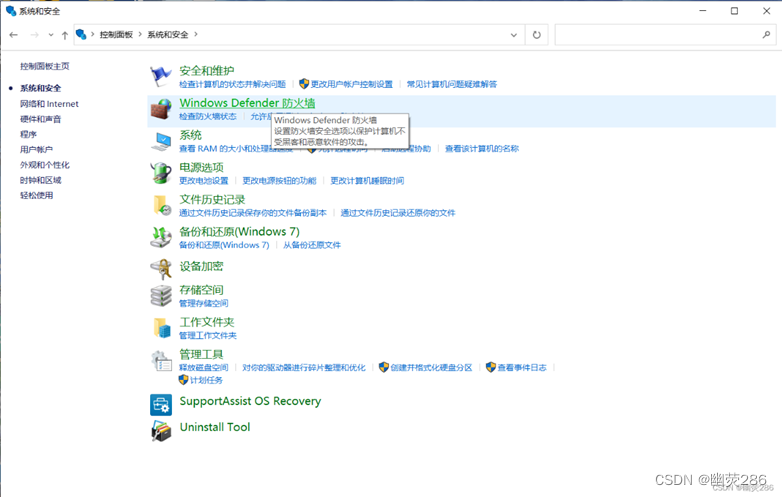Click 计划任务 link
The height and width of the screenshot is (497, 782).
pyautogui.click(x=206, y=380)
